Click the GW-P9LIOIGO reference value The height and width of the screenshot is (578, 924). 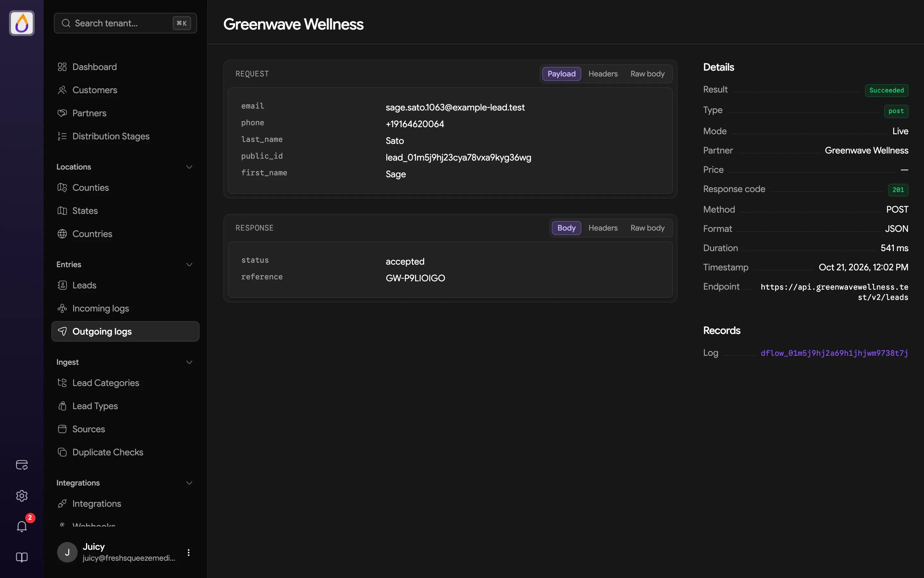[x=415, y=278]
